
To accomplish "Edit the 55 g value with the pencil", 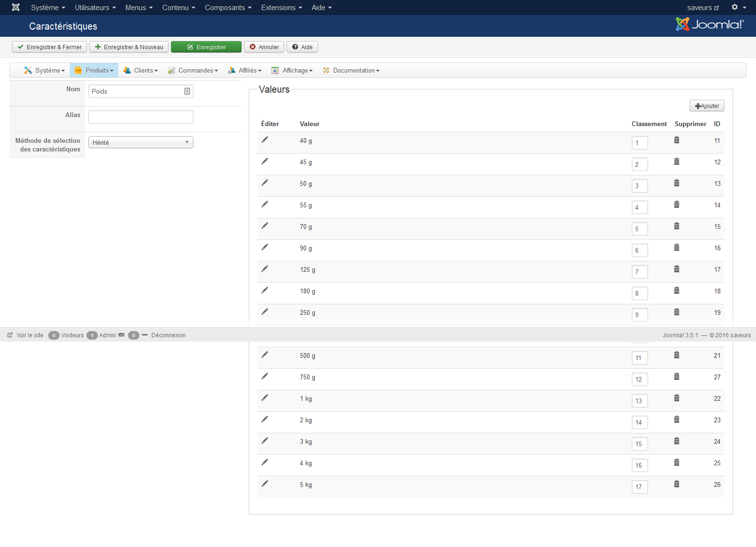I will tap(265, 204).
